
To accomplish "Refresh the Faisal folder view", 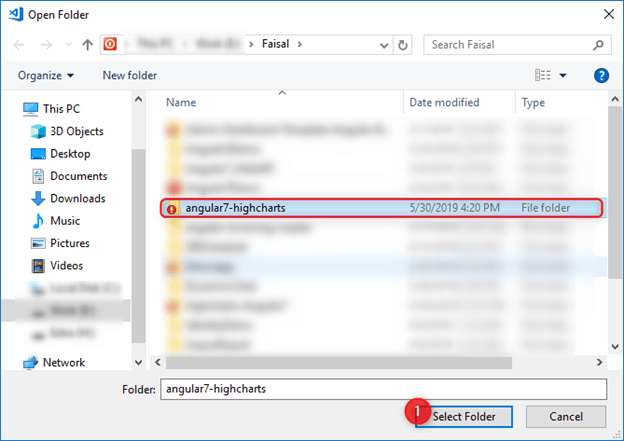I will pyautogui.click(x=403, y=45).
